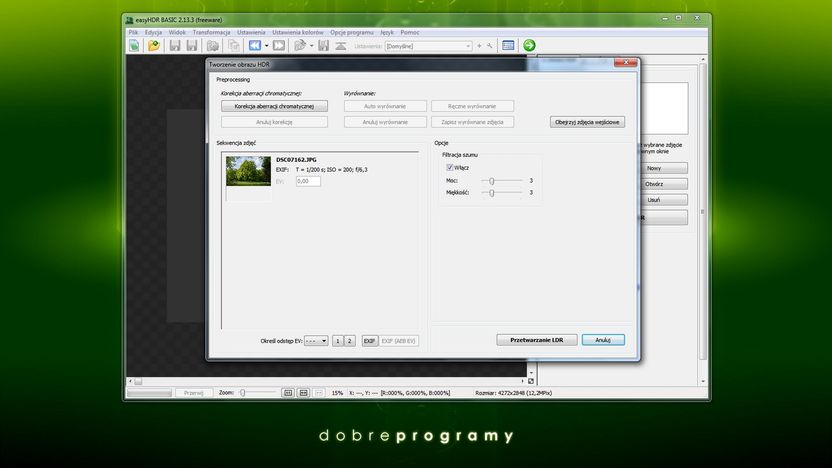Screen dimensions: 832x468
Task: Open the Transformacja menu
Action: click(x=211, y=32)
